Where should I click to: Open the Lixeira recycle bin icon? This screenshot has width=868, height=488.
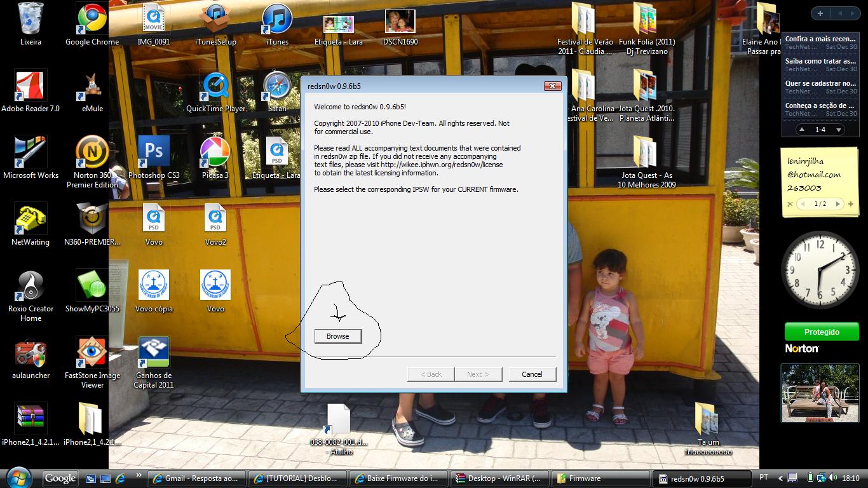pos(31,24)
